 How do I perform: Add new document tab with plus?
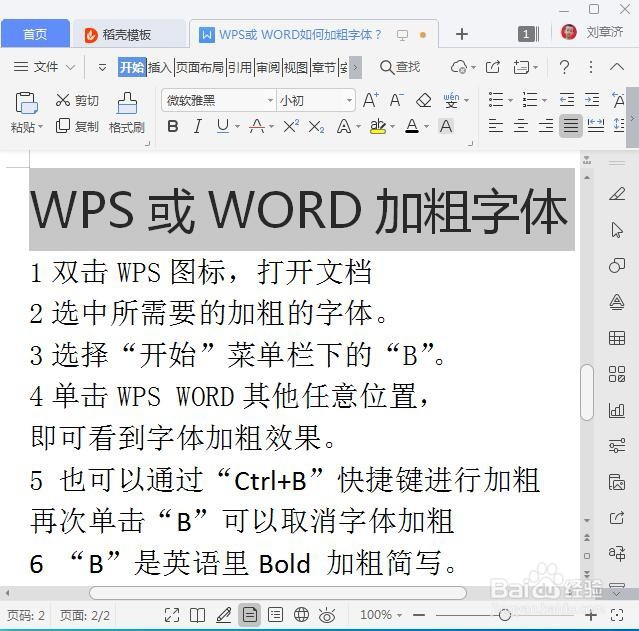coord(461,34)
